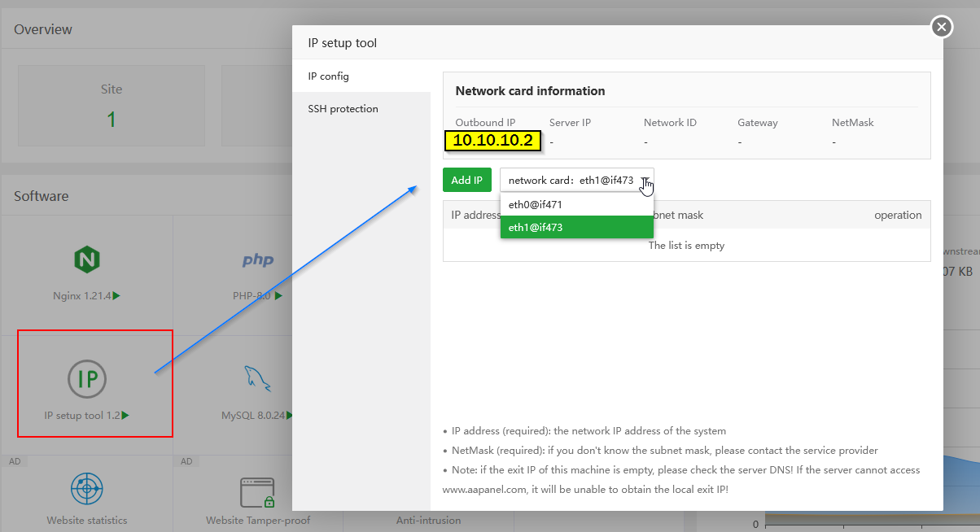Click the Anti-intrusion label
The height and width of the screenshot is (532, 980).
[428, 520]
